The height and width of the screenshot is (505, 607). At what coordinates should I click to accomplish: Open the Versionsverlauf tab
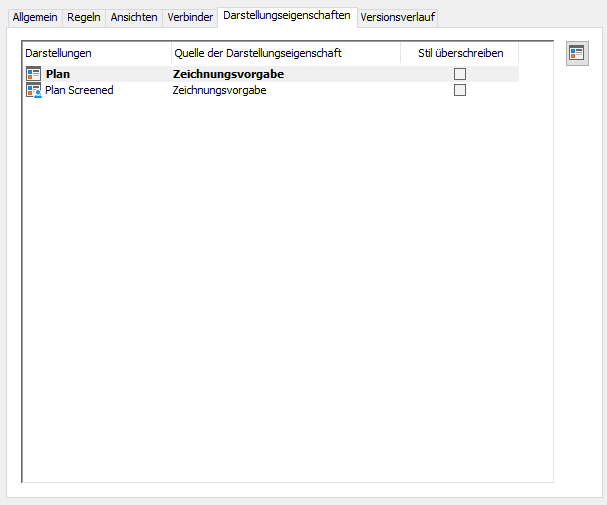398,17
